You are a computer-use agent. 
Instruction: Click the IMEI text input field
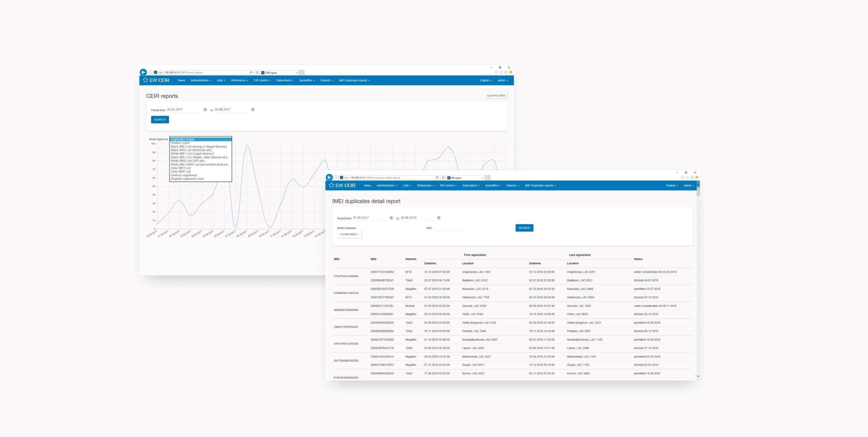click(x=450, y=228)
